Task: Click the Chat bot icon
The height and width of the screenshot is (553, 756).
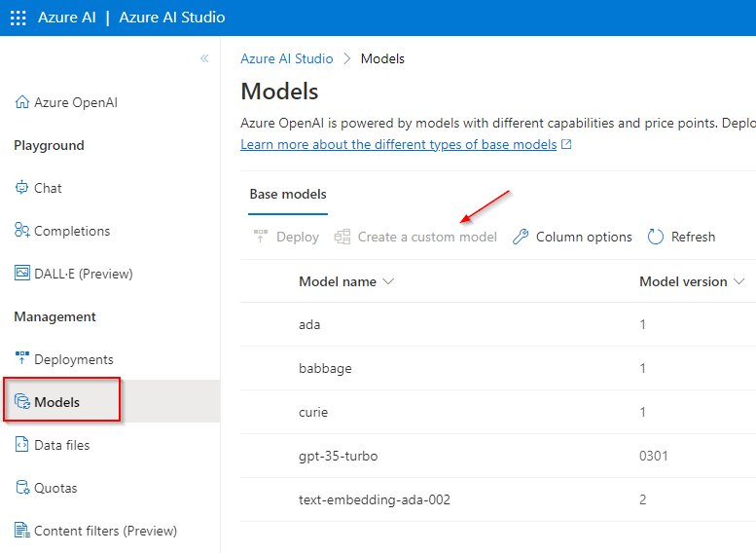Action: [x=21, y=187]
